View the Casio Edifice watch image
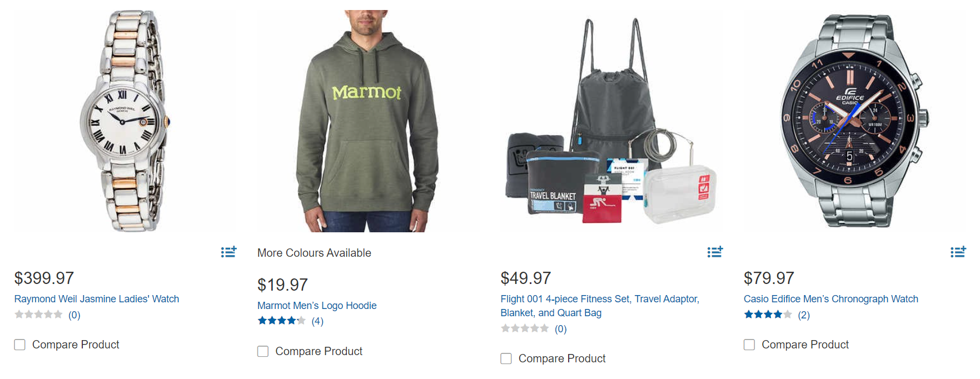This screenshot has height=379, width=980. [x=854, y=121]
